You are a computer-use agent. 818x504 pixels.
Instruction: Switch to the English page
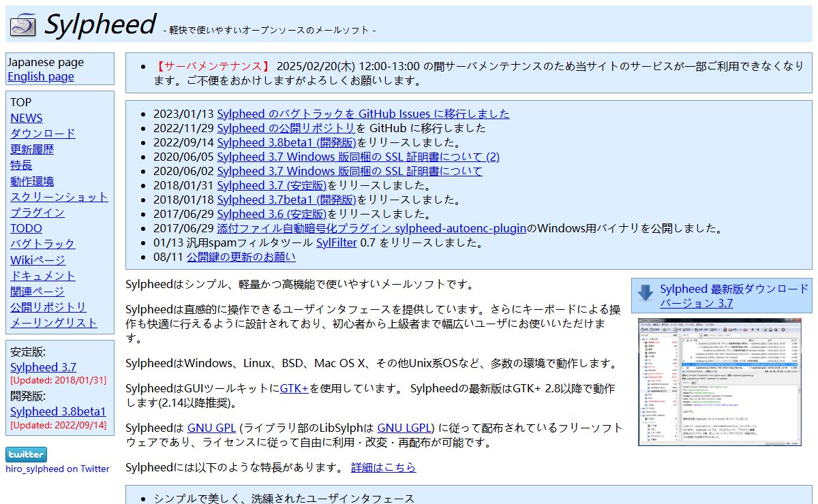pyautogui.click(x=41, y=76)
